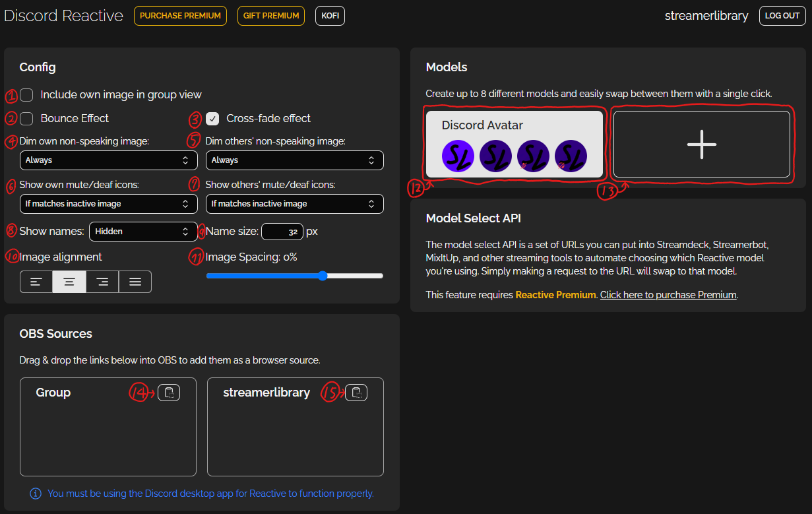Screen dimensions: 812x514
Task: Copy the streamerlibrary OBS source link
Action: [x=356, y=393]
